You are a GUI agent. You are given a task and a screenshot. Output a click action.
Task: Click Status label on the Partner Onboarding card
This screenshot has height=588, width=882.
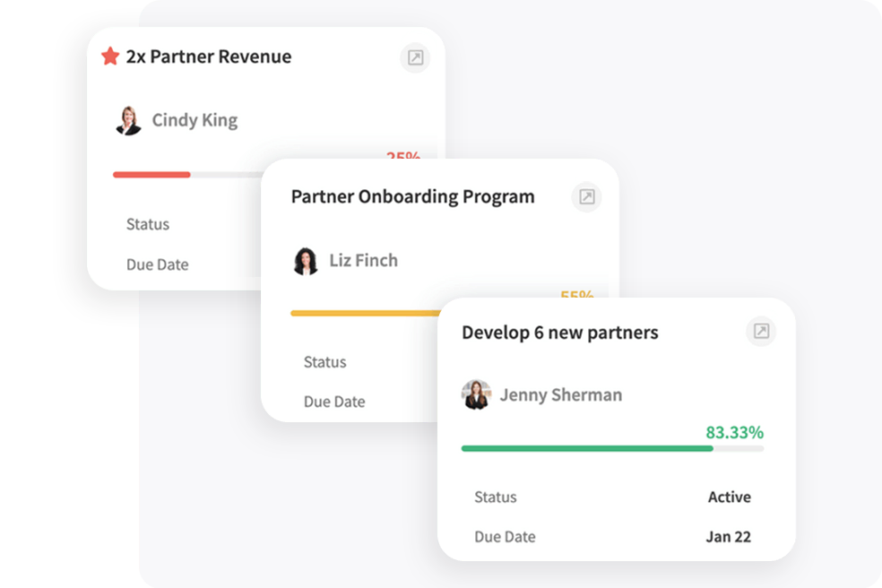324,362
